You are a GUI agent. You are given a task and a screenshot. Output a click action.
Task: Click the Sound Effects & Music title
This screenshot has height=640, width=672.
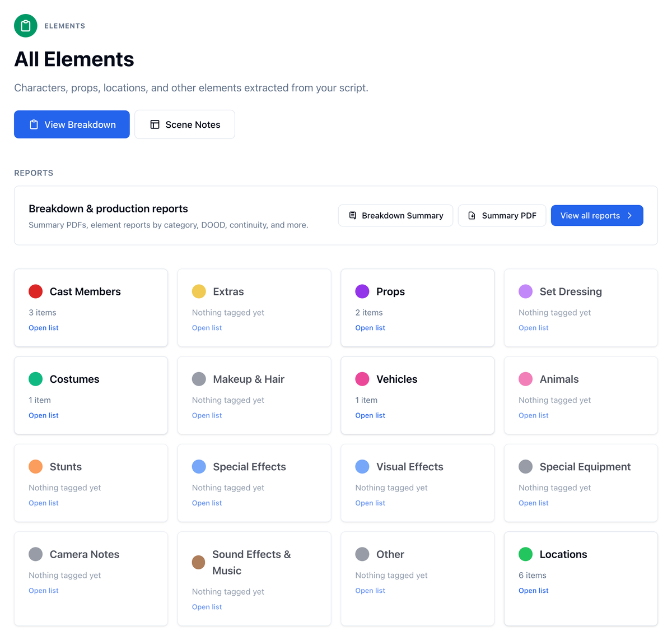tap(251, 563)
